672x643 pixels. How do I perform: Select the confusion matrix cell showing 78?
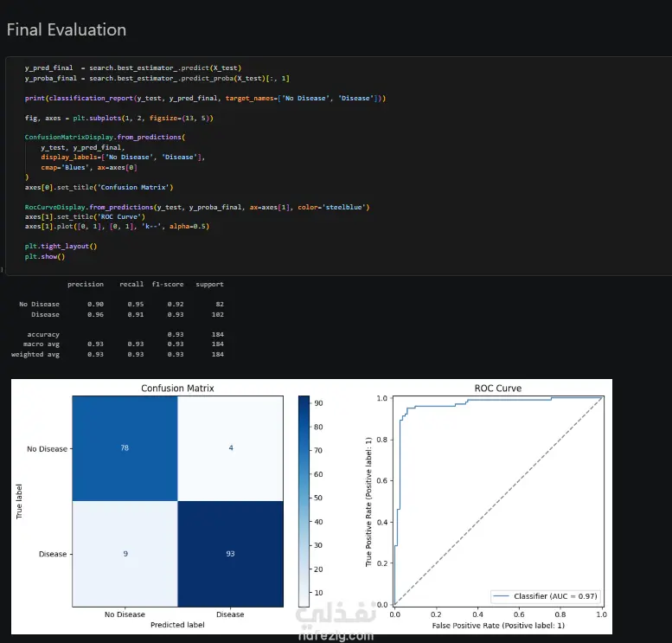[125, 448]
